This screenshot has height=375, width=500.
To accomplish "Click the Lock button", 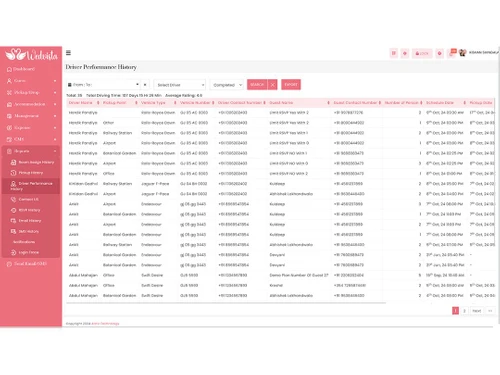I will tap(422, 53).
